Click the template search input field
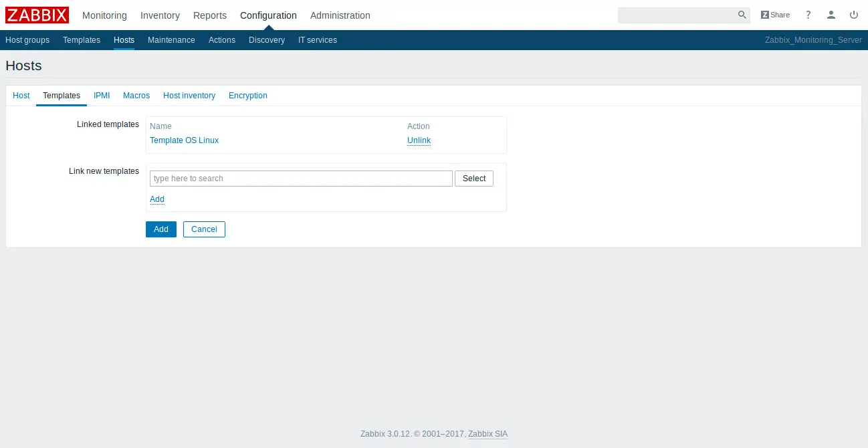868x448 pixels. (301, 179)
